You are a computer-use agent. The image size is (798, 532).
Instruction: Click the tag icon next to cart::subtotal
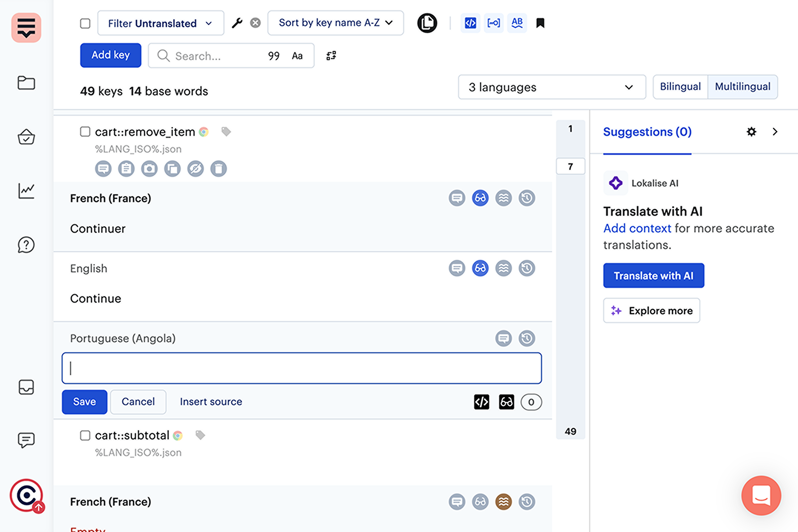(x=200, y=435)
